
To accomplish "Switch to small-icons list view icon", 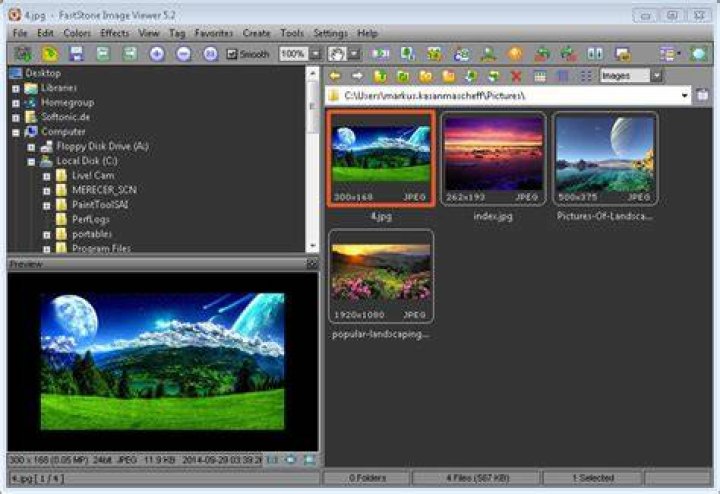I will coord(585,76).
